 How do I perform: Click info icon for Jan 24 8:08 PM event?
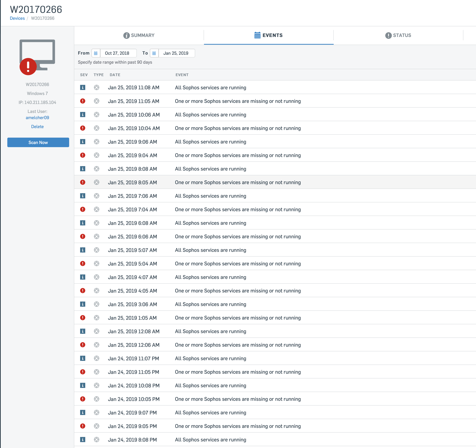click(83, 439)
